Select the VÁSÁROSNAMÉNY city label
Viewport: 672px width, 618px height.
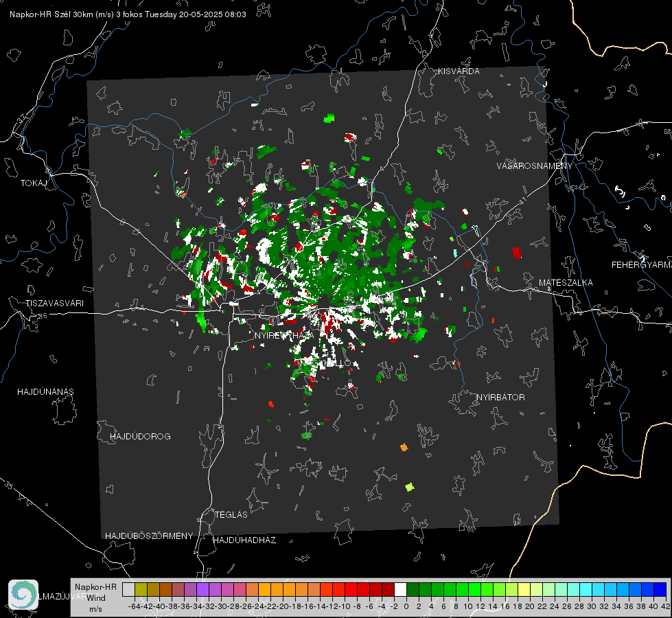click(x=535, y=166)
